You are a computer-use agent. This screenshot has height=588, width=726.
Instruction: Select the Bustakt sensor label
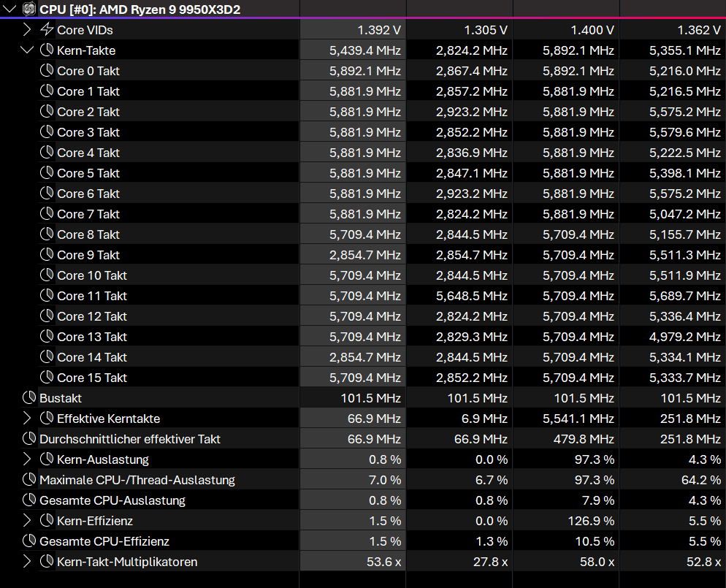tap(61, 398)
